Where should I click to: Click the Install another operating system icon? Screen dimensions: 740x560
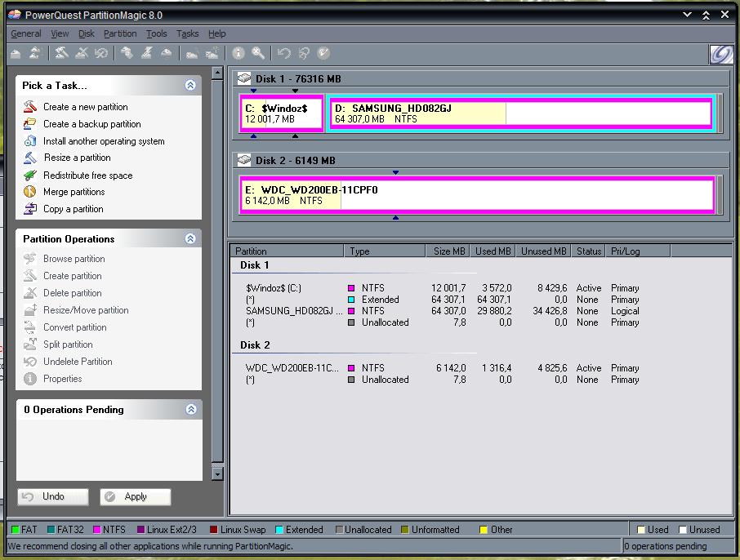point(30,140)
